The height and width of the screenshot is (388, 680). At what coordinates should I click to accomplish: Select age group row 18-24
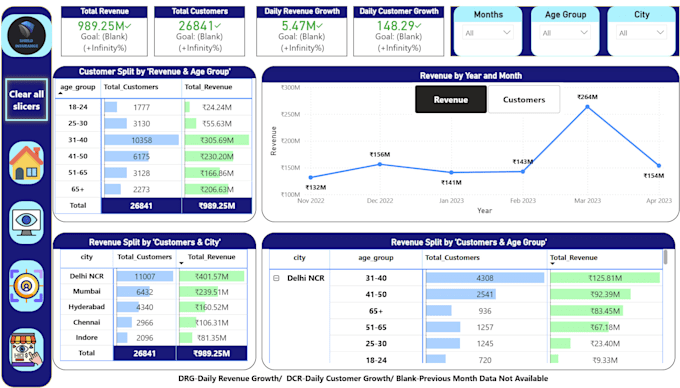pos(78,107)
